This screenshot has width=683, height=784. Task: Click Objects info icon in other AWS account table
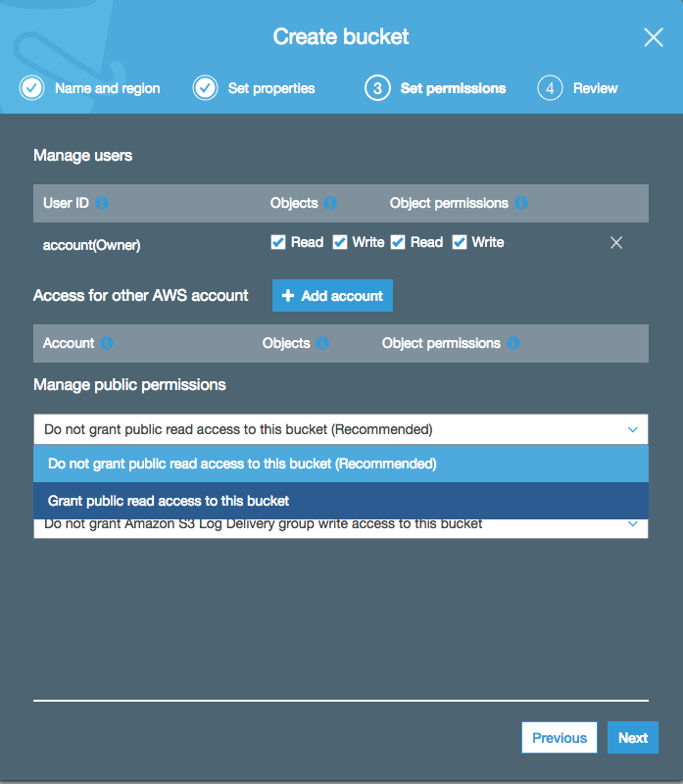tap(322, 343)
